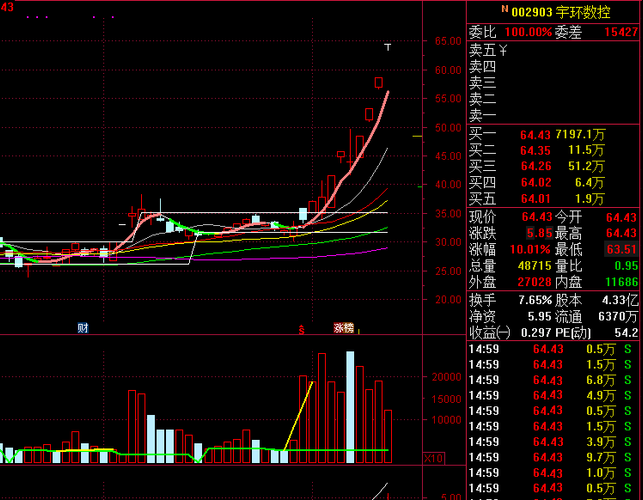Click the 换手 7.65% turnover value
The height and width of the screenshot is (500, 643).
coord(535,300)
